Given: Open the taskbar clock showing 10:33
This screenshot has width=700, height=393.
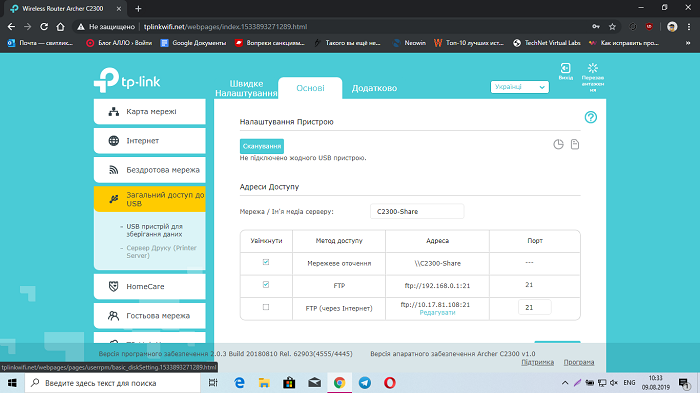Looking at the screenshot, I should coord(656,383).
